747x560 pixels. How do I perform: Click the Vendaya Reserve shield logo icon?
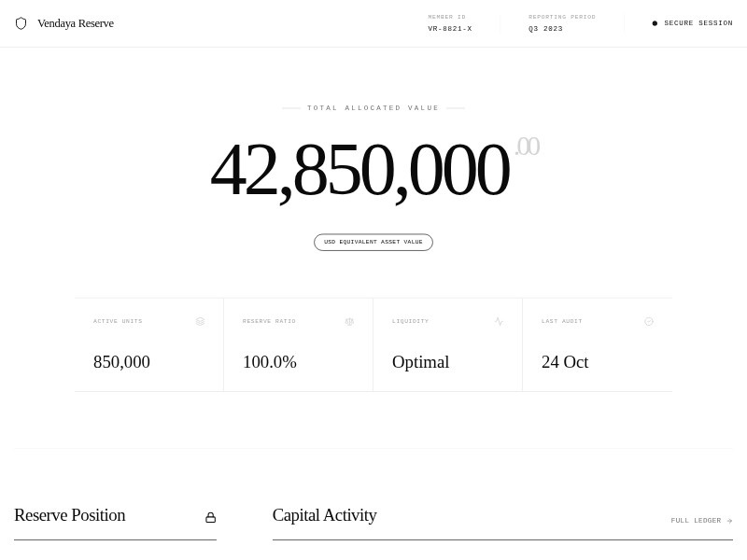click(x=21, y=23)
